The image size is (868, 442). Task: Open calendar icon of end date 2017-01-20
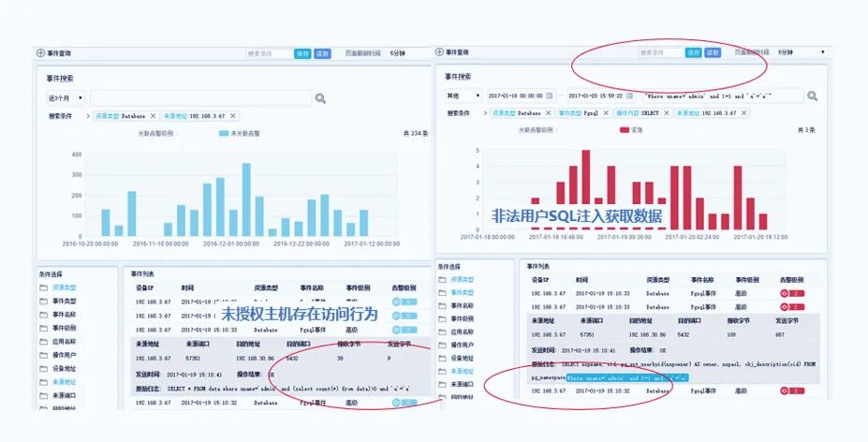(x=629, y=96)
